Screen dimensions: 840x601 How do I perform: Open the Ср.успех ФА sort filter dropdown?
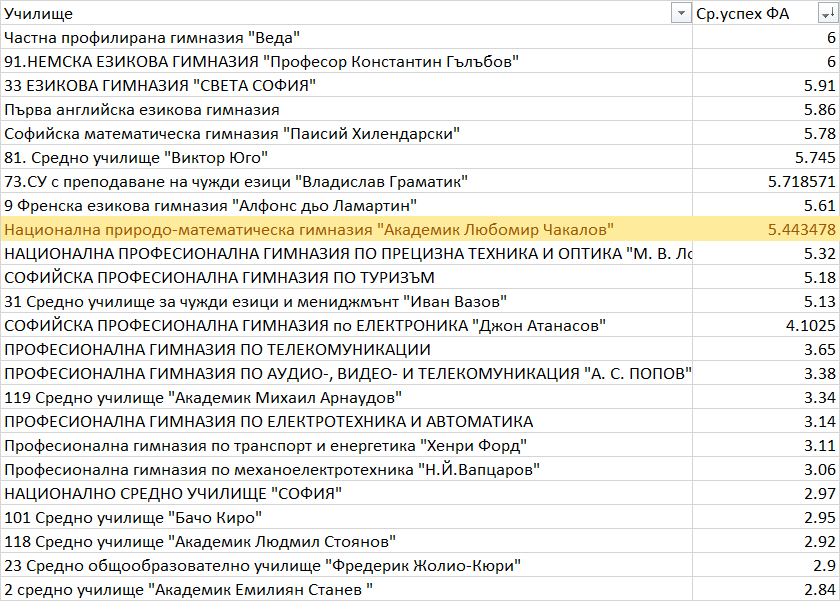point(827,13)
